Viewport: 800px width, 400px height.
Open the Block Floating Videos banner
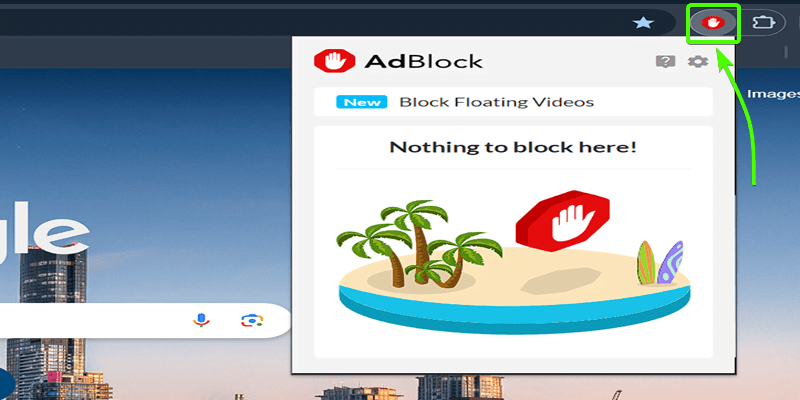pos(513,102)
